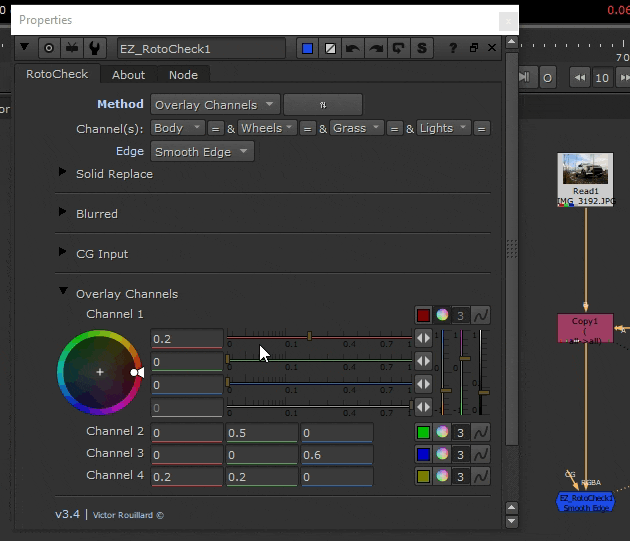The image size is (630, 541).
Task: Toggle the equals button after Lights channel
Action: click(x=482, y=128)
